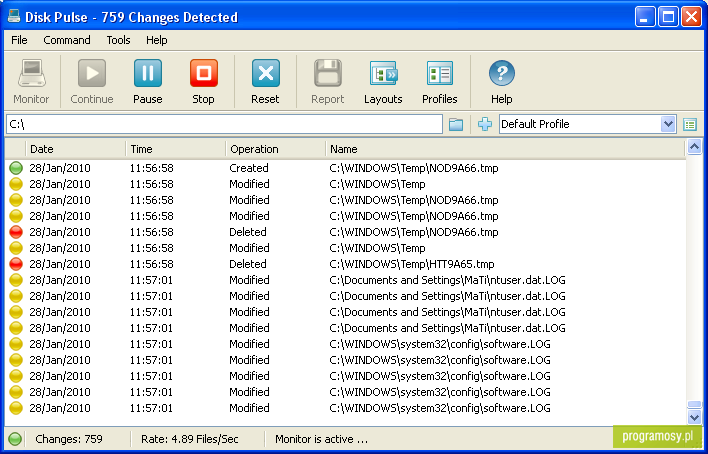
Task: Open the Layouts toolbar icon
Action: 383,73
